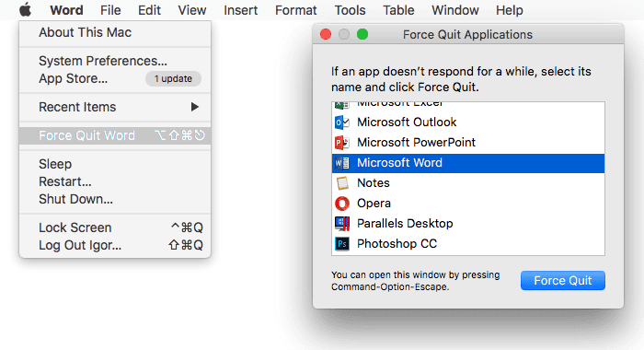The width and height of the screenshot is (644, 350).
Task: Expand Recent Items submenu arrow
Action: (195, 107)
